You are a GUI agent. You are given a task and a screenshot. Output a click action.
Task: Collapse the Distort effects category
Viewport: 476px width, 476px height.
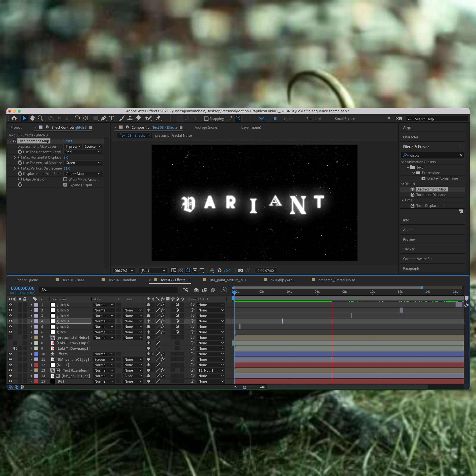pyautogui.click(x=403, y=184)
